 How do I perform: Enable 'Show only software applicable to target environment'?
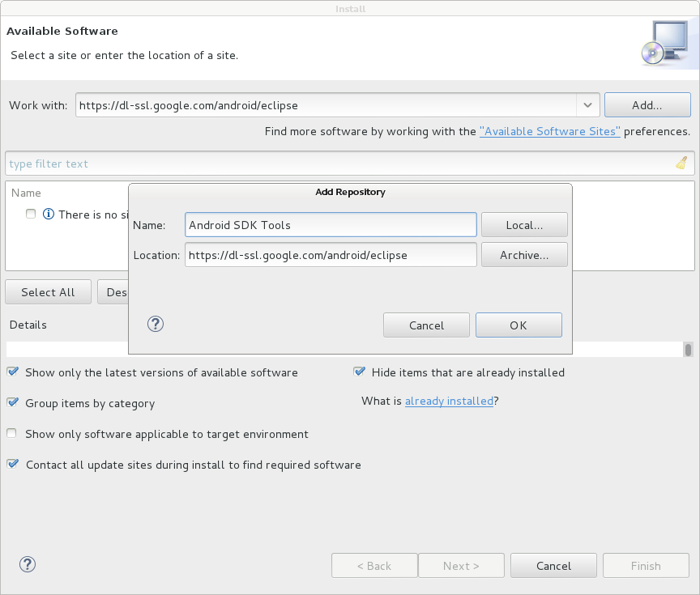pos(12,433)
